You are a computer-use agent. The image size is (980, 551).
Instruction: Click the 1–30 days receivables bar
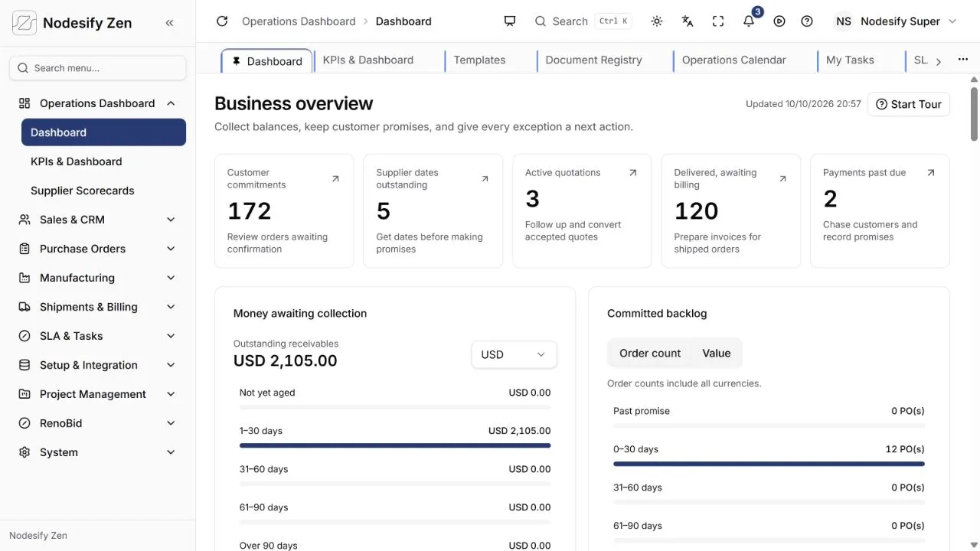click(x=395, y=445)
